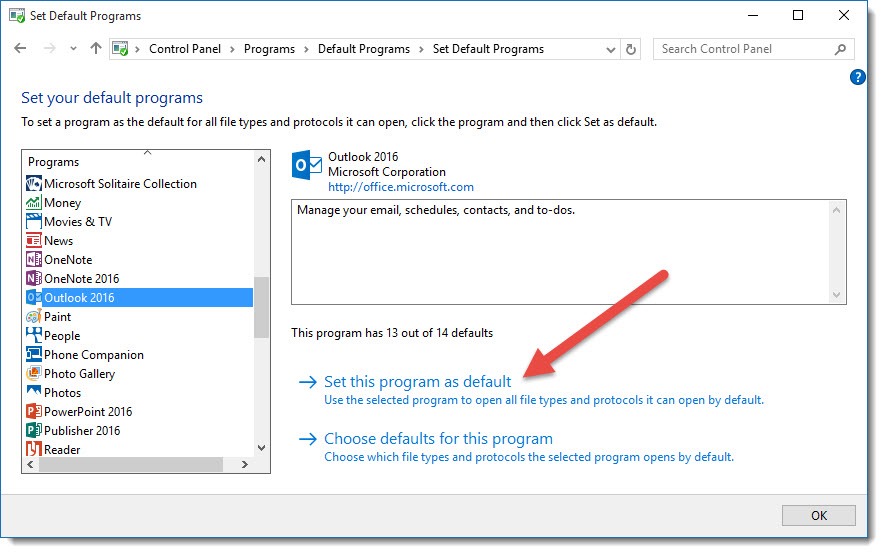Click the programs list horizontal scrollbar thumb

click(131, 465)
